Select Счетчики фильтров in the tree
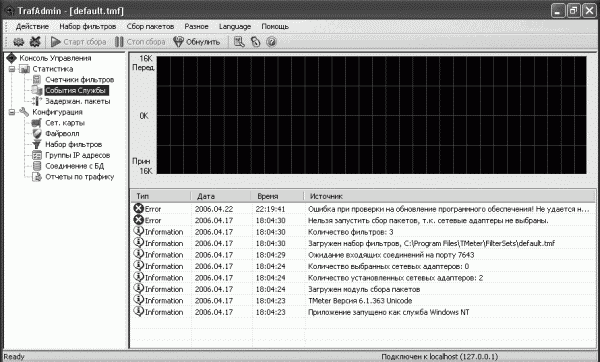The width and height of the screenshot is (600, 362). point(80,80)
